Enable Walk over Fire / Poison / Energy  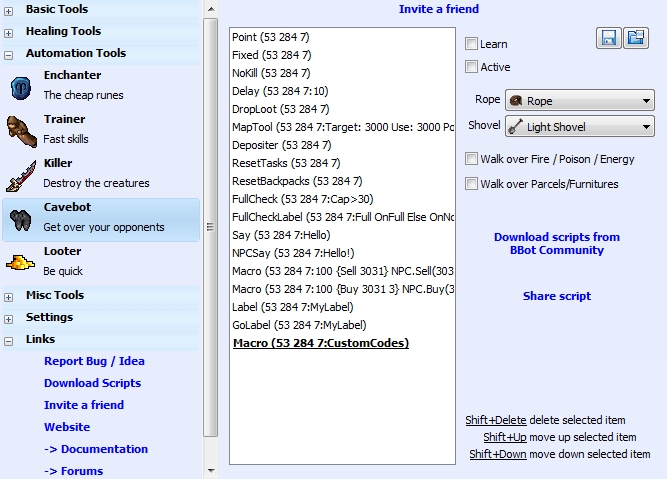[472, 159]
